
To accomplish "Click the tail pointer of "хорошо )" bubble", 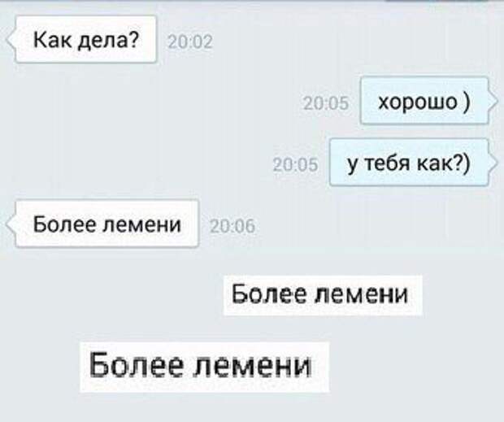I will pyautogui.click(x=493, y=102).
